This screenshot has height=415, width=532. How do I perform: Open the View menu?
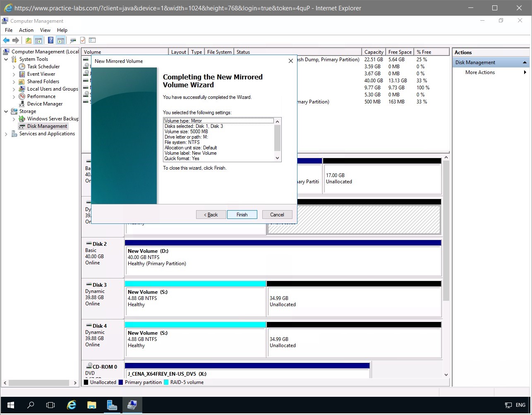coord(45,30)
